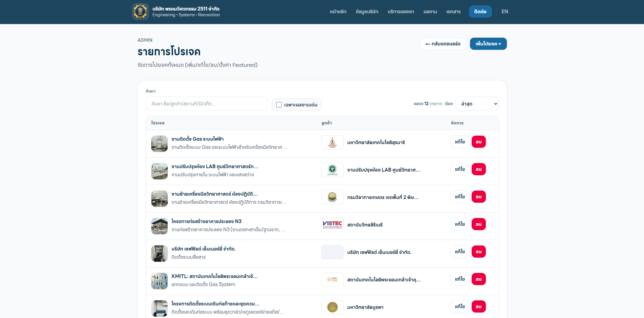Click the green public health client logo

click(332, 170)
